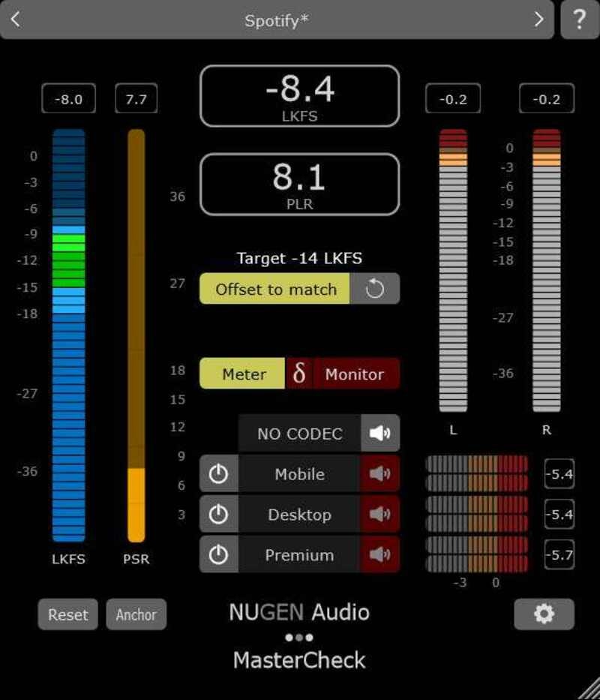
Task: Monitor the Desktop codec via speaker icon
Action: coord(380,515)
